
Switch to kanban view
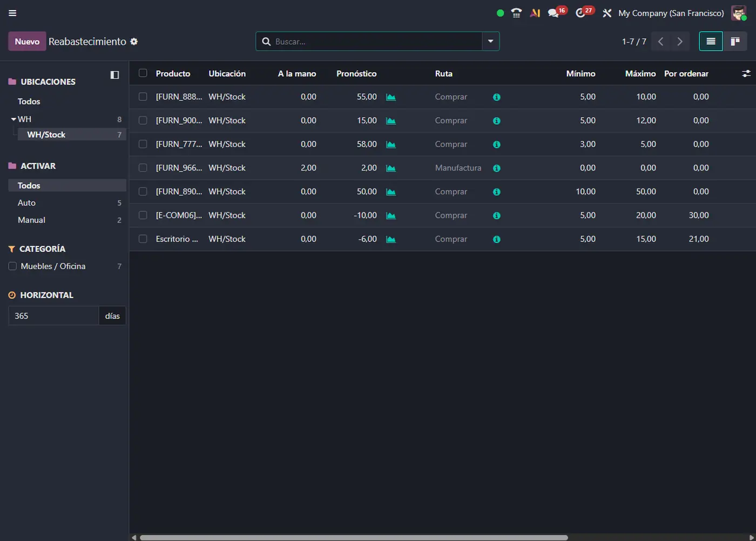tap(735, 42)
